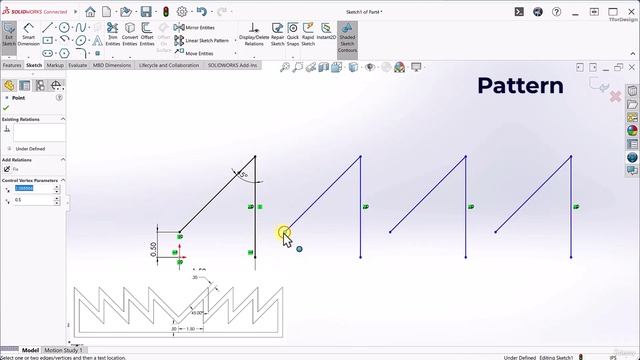Click the Trim Entities tool
This screenshot has width=640, height=360.
coord(113,34)
